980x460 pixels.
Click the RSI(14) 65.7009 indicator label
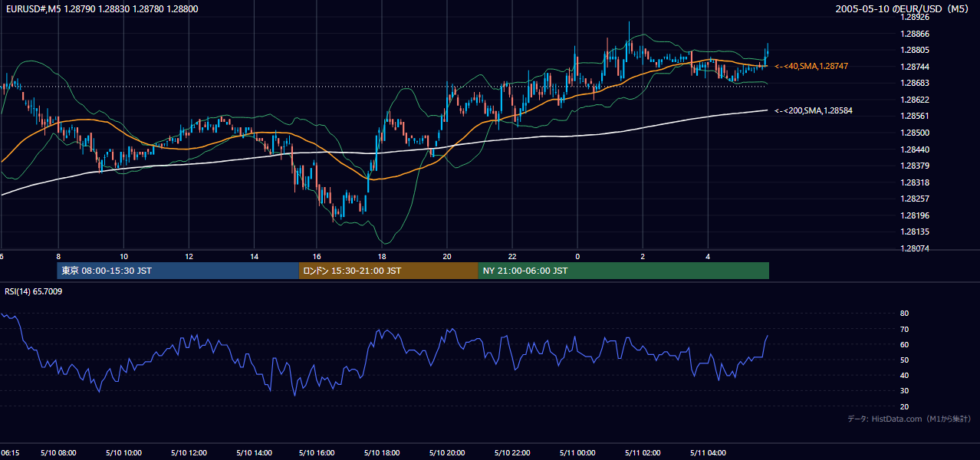point(34,291)
